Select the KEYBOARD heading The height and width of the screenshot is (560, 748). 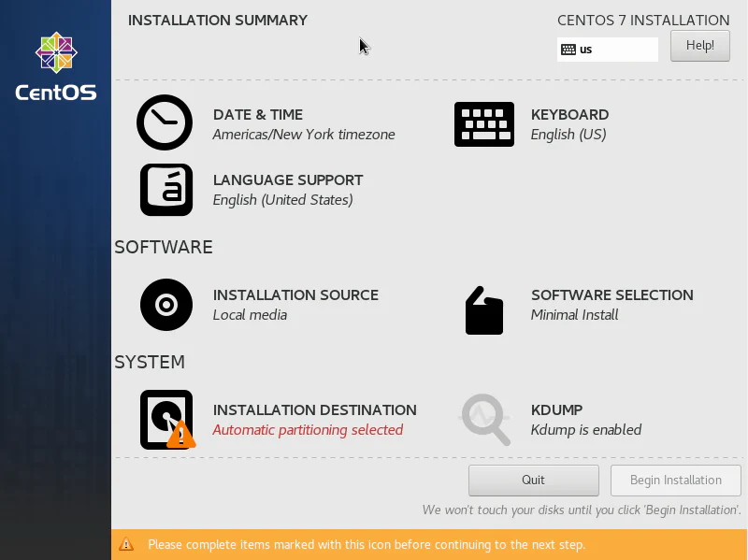[569, 115]
